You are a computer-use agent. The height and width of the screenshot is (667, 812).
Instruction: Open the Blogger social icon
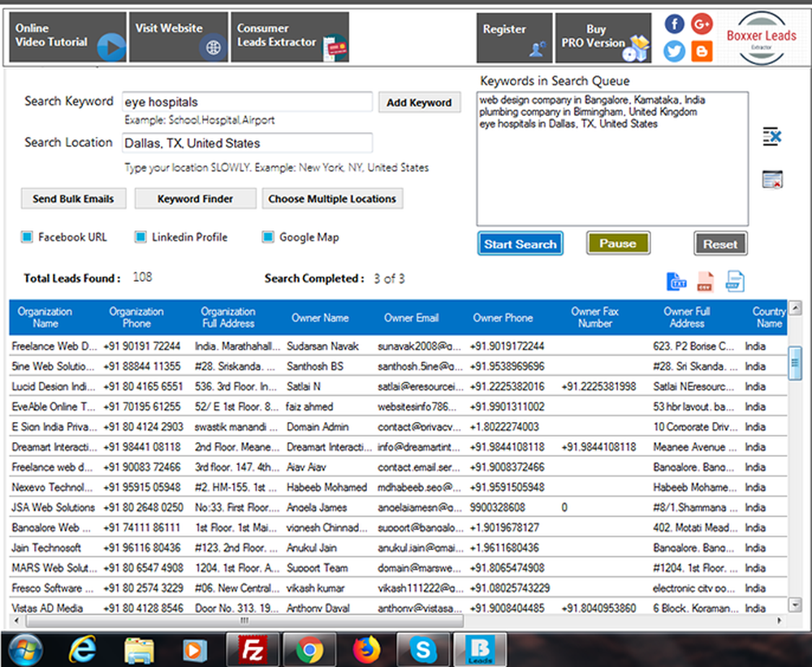(702, 51)
